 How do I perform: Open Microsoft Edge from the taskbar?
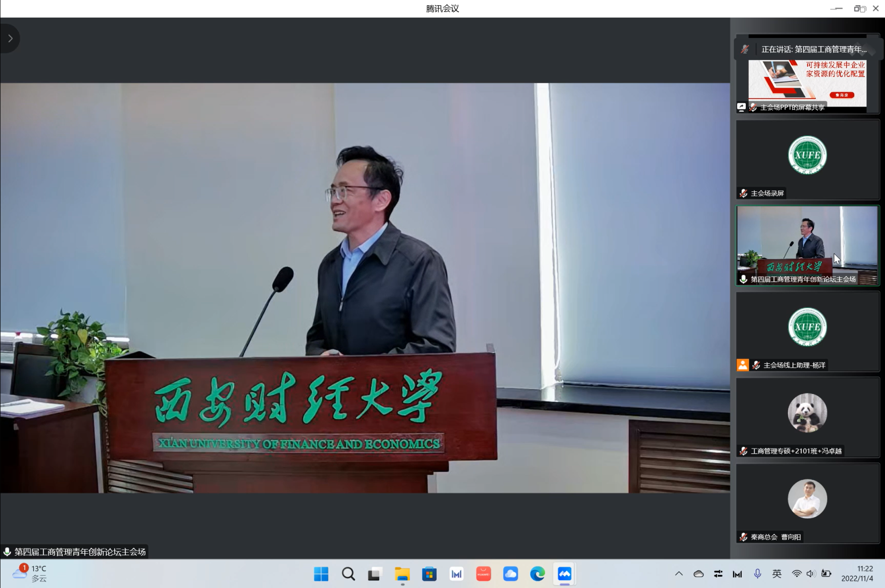(538, 574)
